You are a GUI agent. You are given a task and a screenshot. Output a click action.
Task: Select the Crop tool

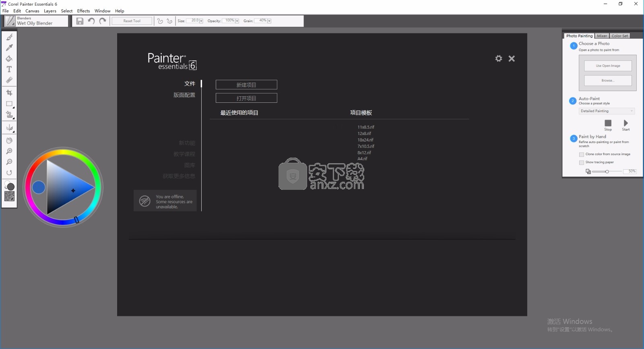pyautogui.click(x=9, y=93)
